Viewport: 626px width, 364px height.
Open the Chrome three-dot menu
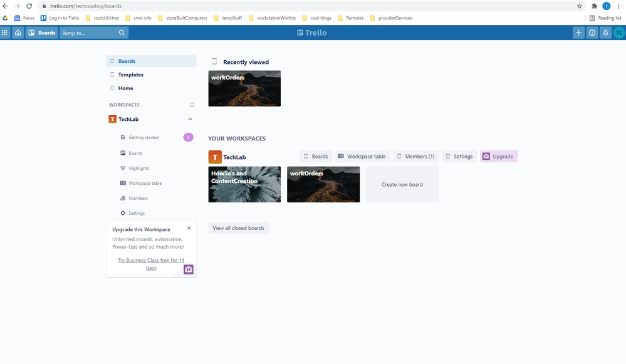click(618, 6)
